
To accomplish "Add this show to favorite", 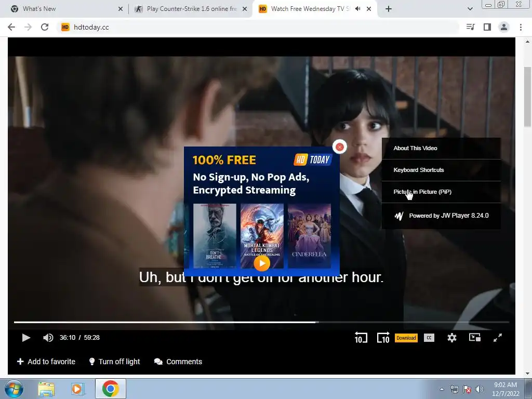I will (46, 362).
